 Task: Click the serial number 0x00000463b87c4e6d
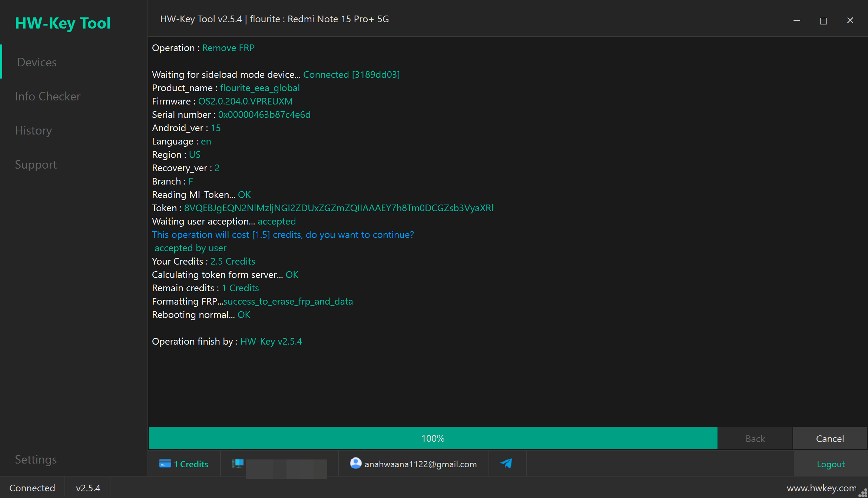(x=264, y=114)
